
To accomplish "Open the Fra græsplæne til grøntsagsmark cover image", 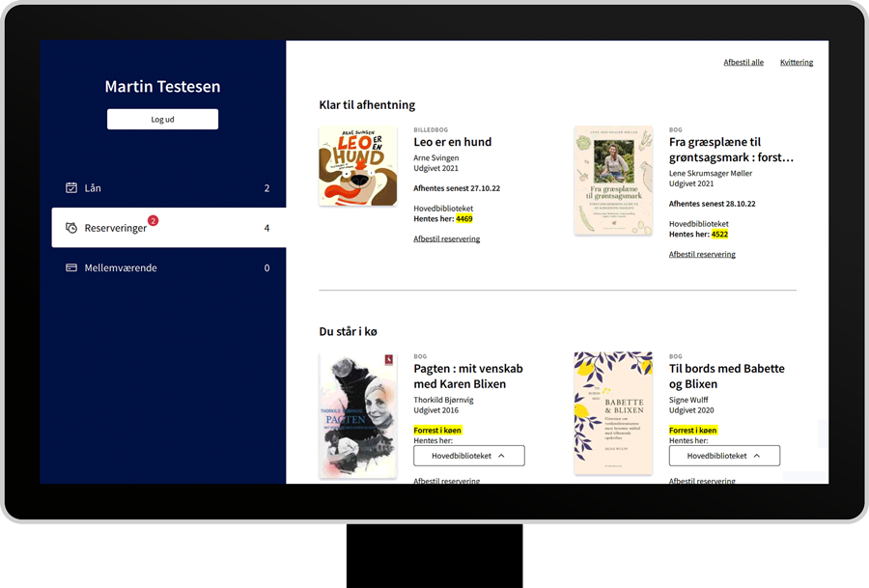I will [x=613, y=181].
